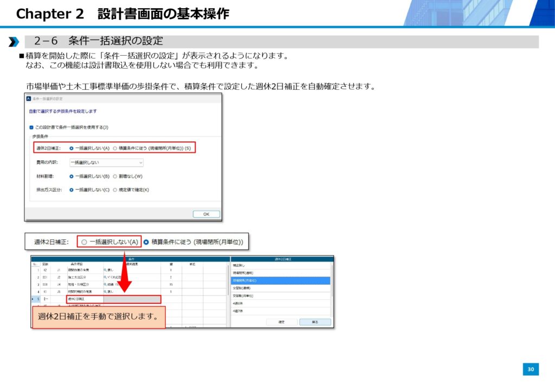The width and height of the screenshot is (555, 392).
Task: Click the magnifier icon in condition table row 3
Action: 105,284
